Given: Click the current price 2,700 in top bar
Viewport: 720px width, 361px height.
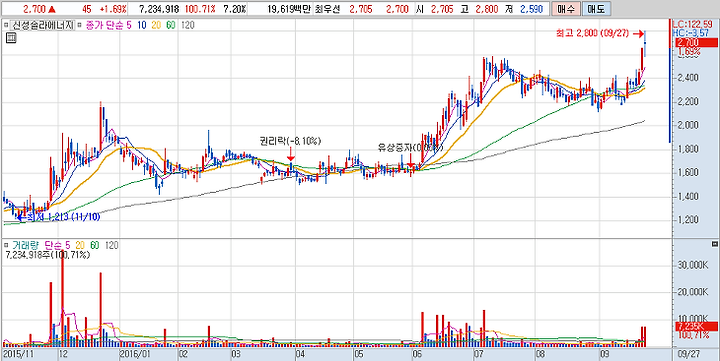Looking at the screenshot, I should tap(33, 9).
